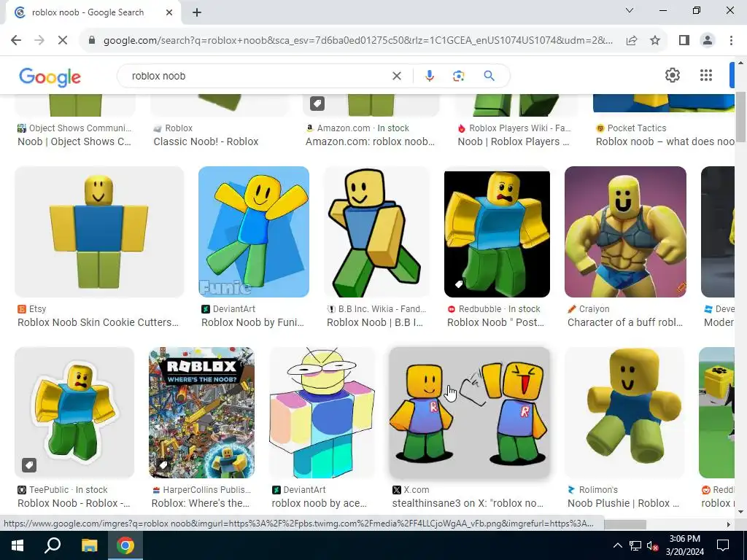The width and height of the screenshot is (747, 560).
Task: Click the browser forward arrow
Action: point(39,41)
